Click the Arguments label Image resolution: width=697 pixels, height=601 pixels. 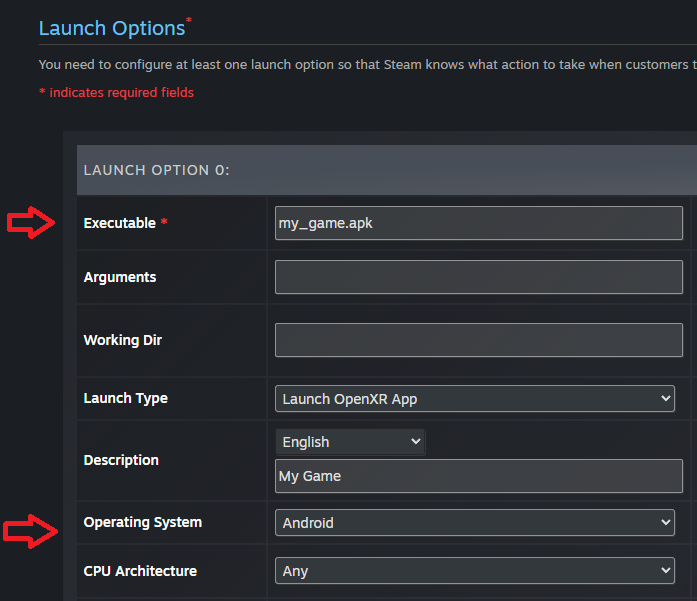pyautogui.click(x=120, y=277)
